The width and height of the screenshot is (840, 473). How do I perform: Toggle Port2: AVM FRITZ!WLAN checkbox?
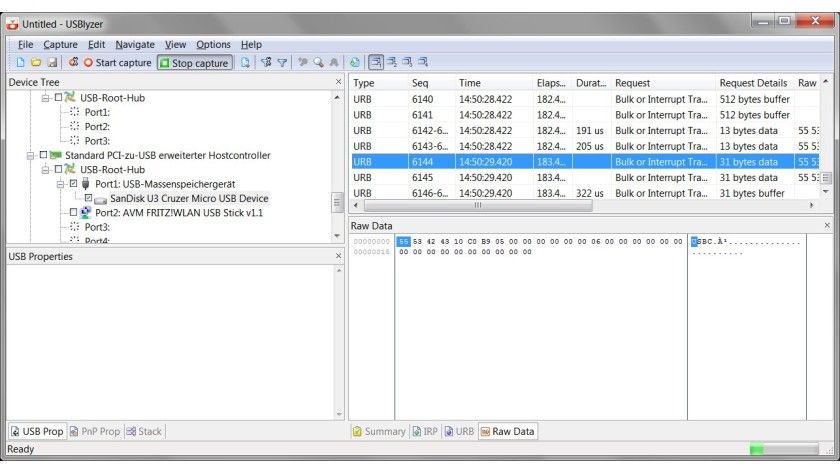point(73,213)
